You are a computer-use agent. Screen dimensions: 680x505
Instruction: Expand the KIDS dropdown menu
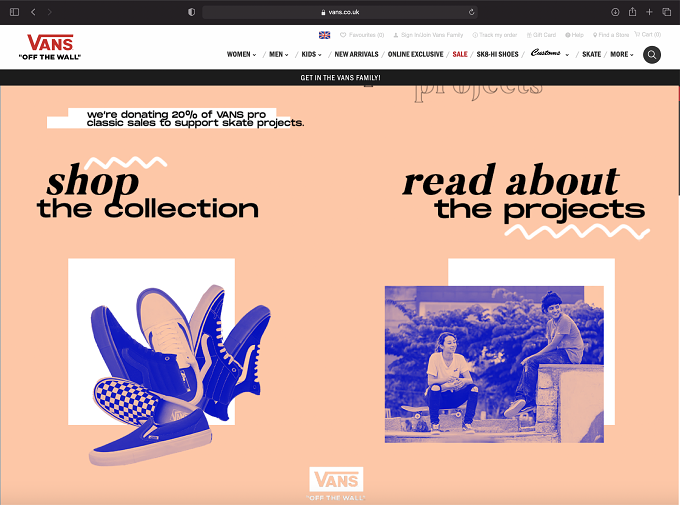point(311,54)
